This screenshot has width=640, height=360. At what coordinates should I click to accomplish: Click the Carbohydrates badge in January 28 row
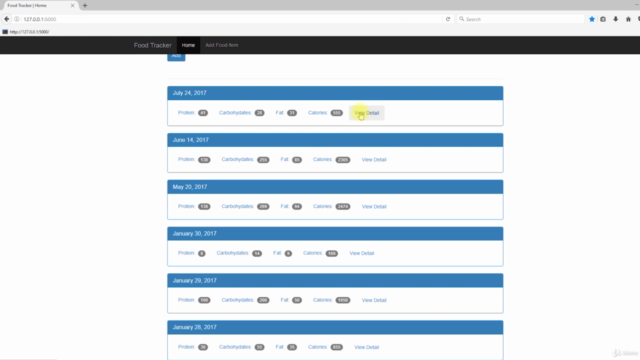point(259,347)
